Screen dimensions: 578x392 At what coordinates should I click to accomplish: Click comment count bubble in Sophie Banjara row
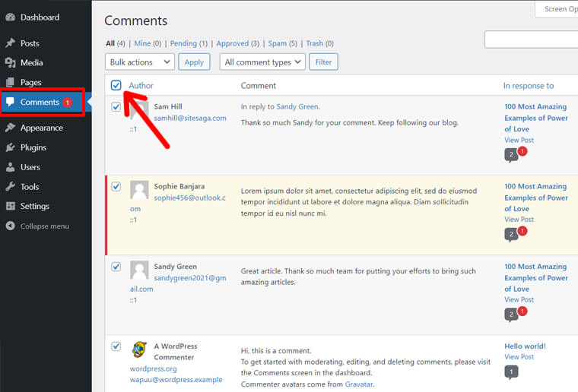pyautogui.click(x=511, y=235)
